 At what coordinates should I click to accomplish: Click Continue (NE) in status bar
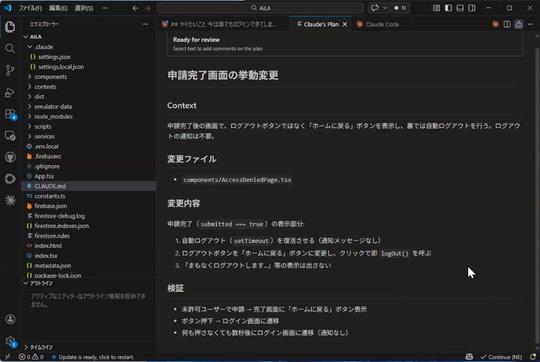tap(501, 357)
